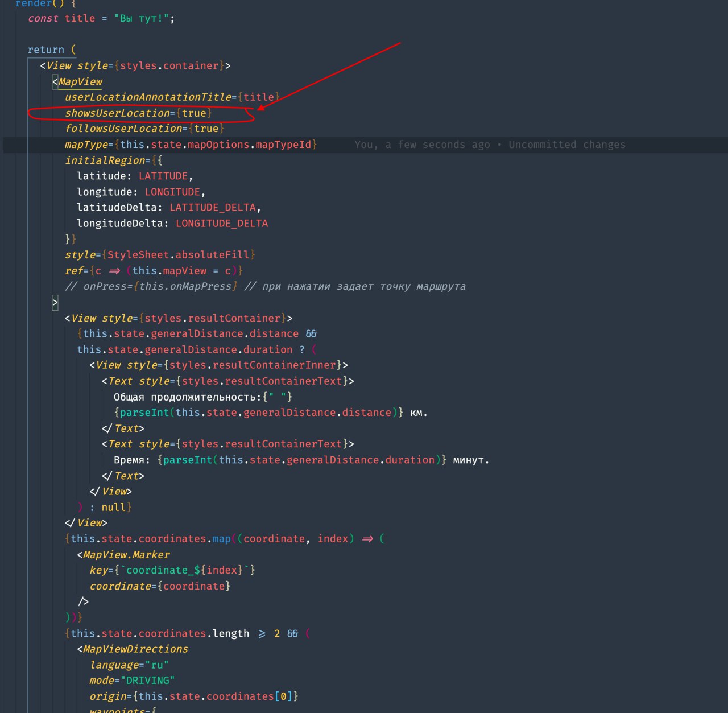
Task: Click the MapViewDirections tag
Action: (x=135, y=649)
